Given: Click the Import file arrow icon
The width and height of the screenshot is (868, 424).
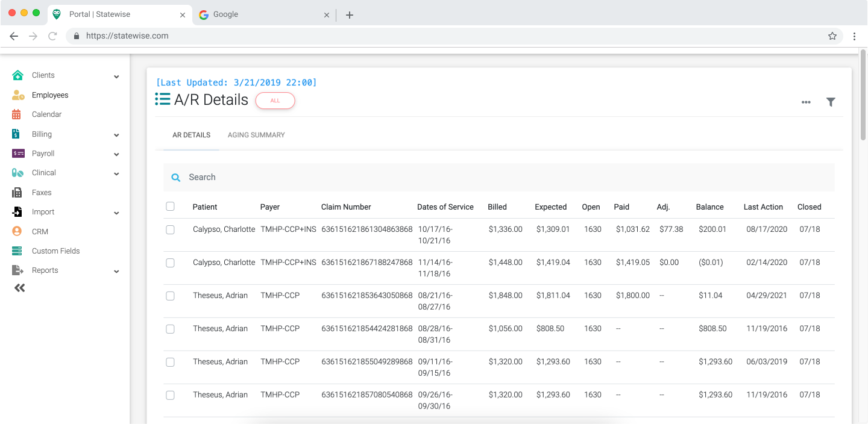Looking at the screenshot, I should (x=17, y=212).
